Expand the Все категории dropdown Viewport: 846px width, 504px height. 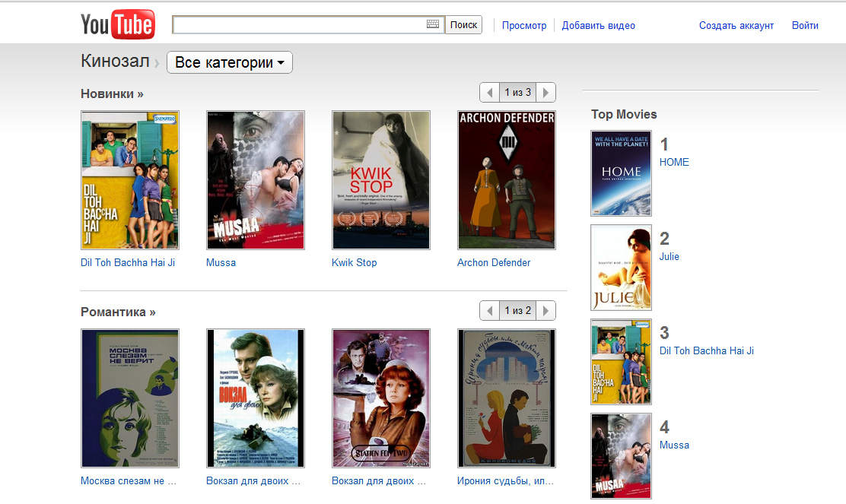pyautogui.click(x=229, y=62)
